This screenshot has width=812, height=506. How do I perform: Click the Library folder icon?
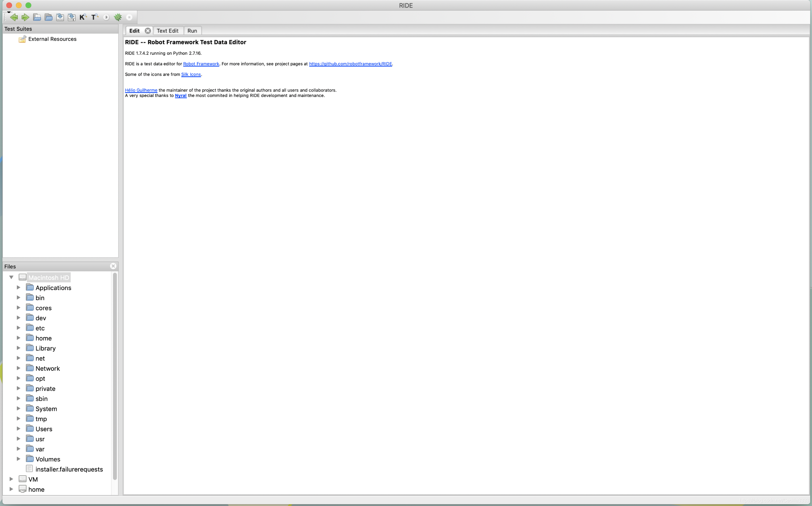(x=30, y=348)
